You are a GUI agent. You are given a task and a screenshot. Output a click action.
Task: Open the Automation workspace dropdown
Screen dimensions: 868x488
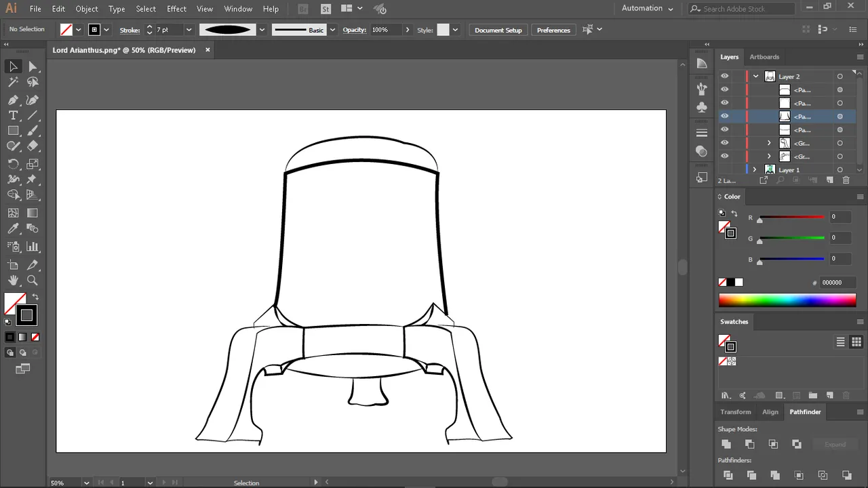647,9
